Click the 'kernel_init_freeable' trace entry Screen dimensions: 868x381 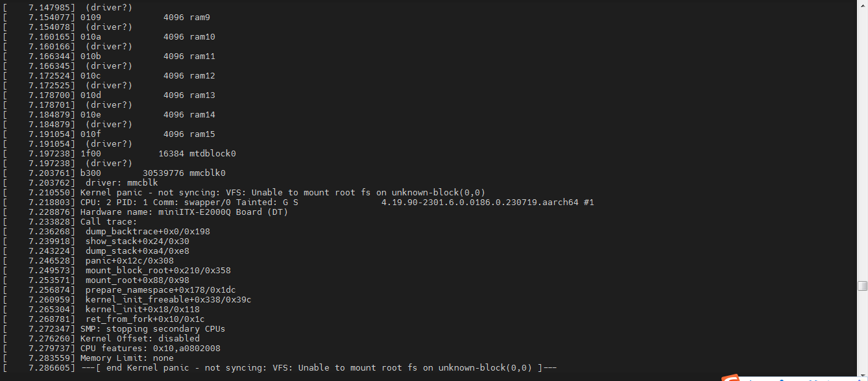pyautogui.click(x=168, y=300)
